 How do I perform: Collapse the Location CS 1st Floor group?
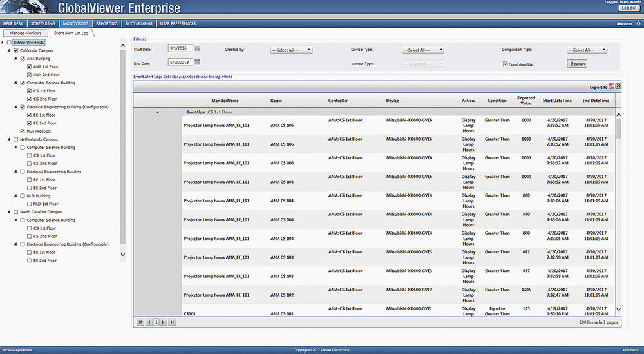click(x=158, y=112)
